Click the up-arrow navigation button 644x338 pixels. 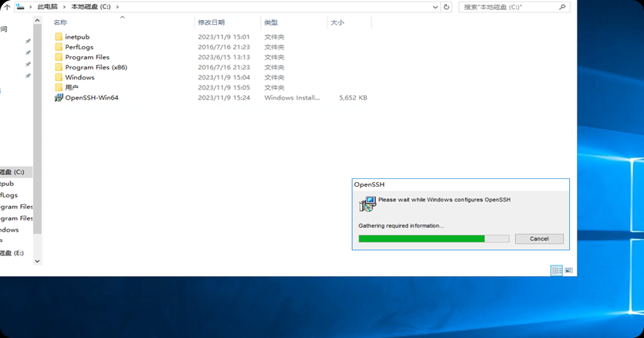(x=7, y=7)
